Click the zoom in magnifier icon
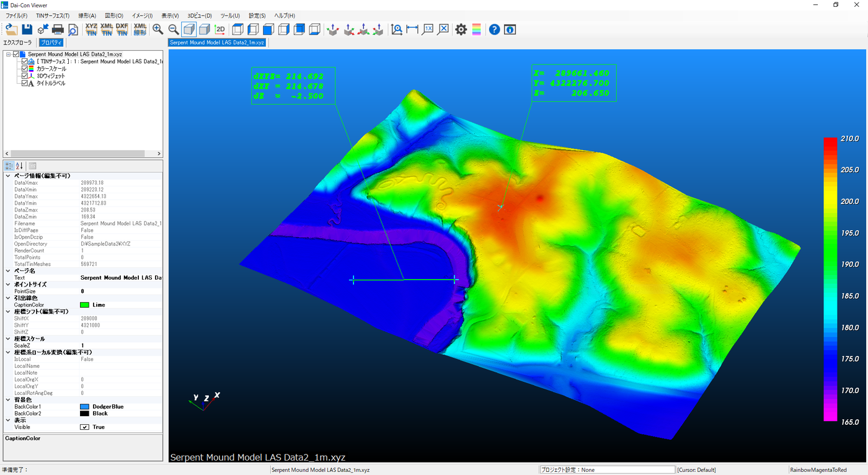 [158, 29]
